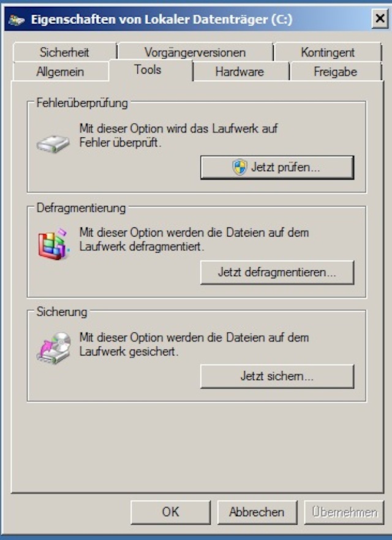Click the backup disc icon under Sicherung
This screenshot has height=540, width=392.
(54, 348)
